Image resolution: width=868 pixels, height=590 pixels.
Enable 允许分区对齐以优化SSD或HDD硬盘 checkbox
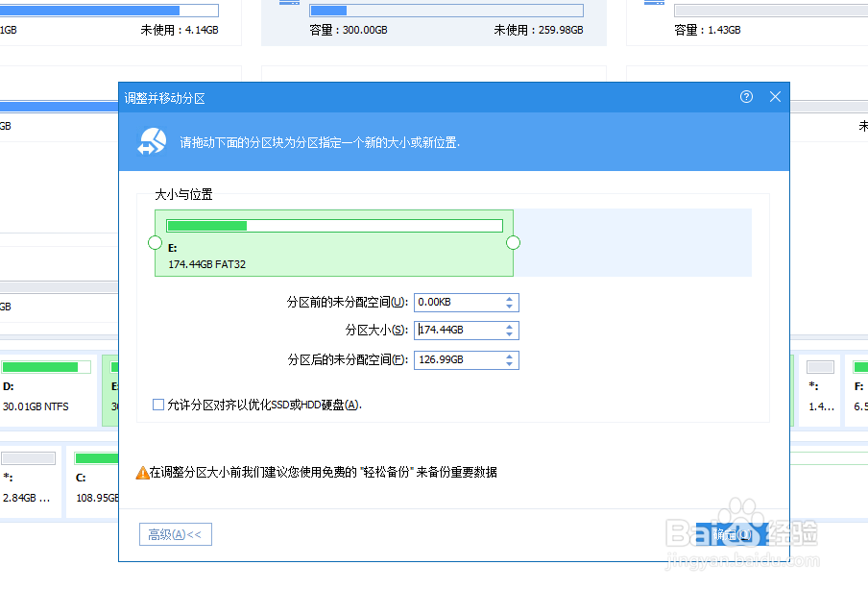[157, 404]
